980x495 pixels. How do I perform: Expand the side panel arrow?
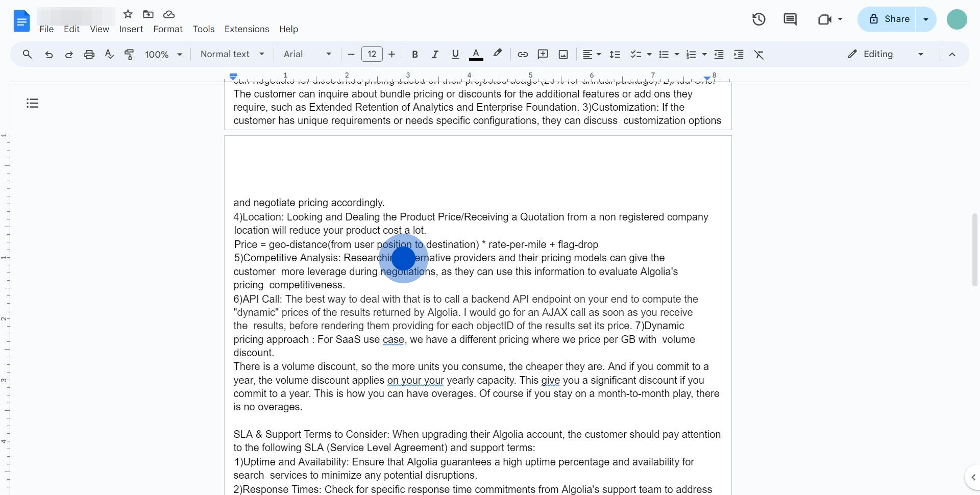point(973,478)
